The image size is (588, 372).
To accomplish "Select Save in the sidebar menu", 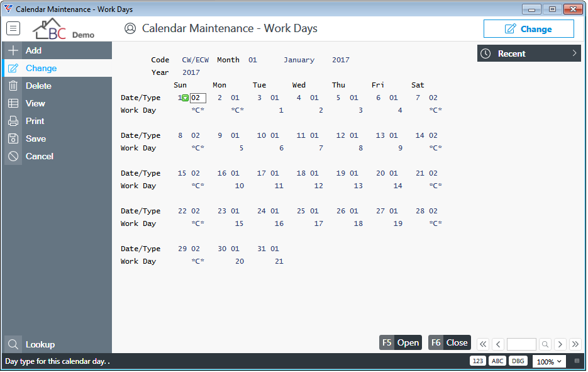I will pos(57,138).
